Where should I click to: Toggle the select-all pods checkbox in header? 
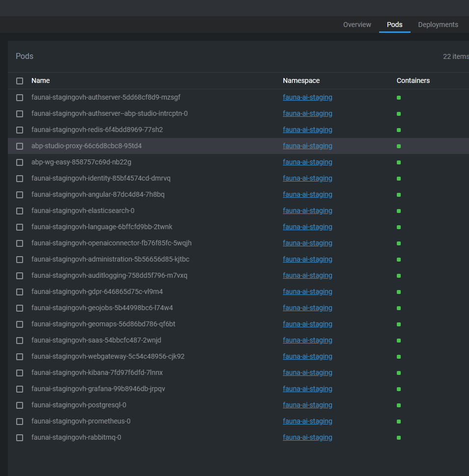click(20, 81)
